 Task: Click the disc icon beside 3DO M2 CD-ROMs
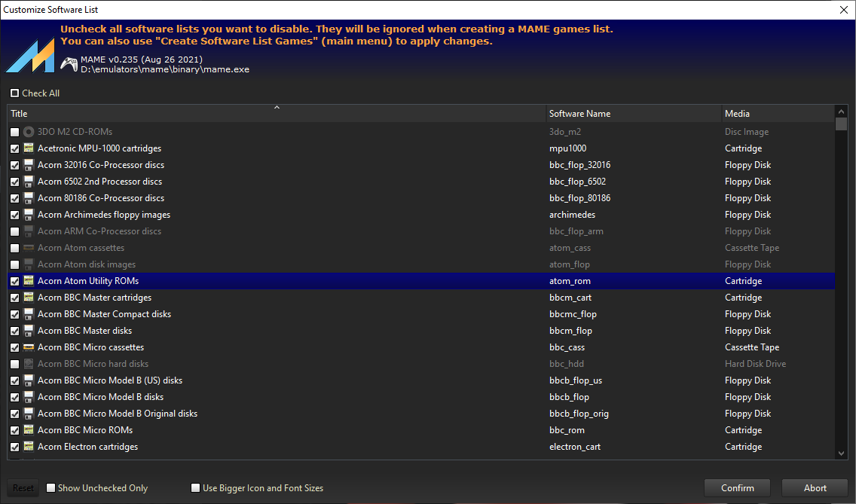click(x=29, y=132)
